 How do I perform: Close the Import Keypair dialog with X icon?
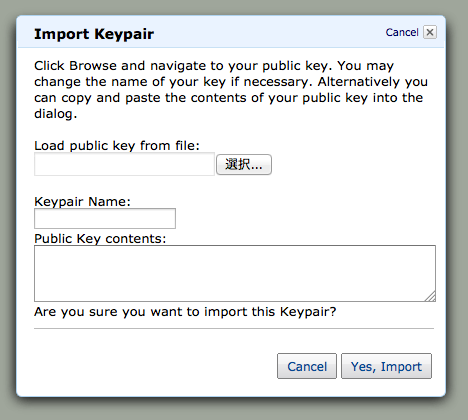pyautogui.click(x=430, y=32)
